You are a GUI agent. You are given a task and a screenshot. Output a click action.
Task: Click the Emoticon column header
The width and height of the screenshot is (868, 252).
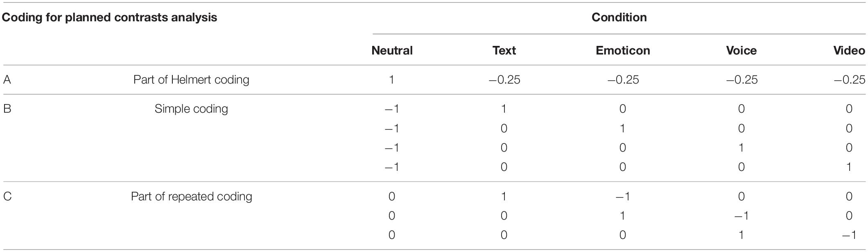pos(623,50)
